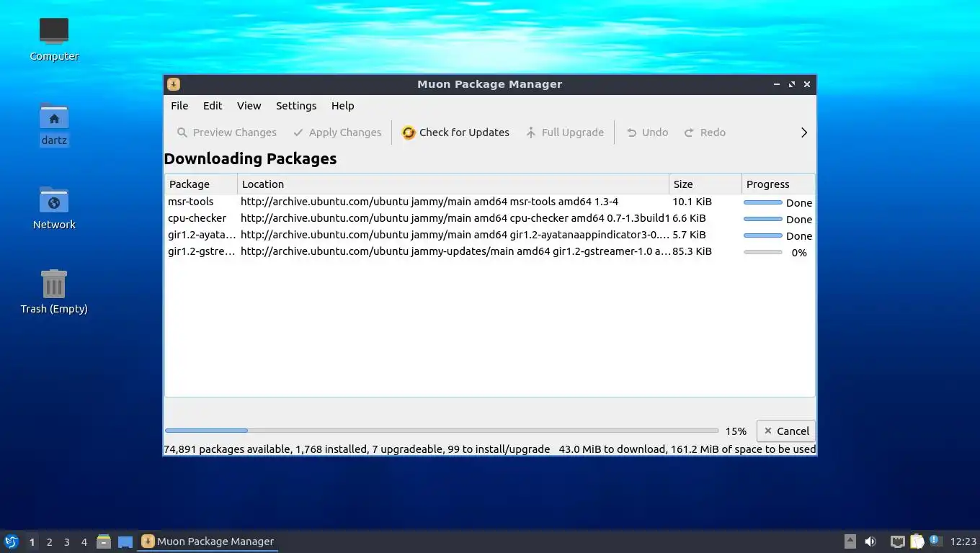Click the 5.7 KiB size value

click(689, 235)
